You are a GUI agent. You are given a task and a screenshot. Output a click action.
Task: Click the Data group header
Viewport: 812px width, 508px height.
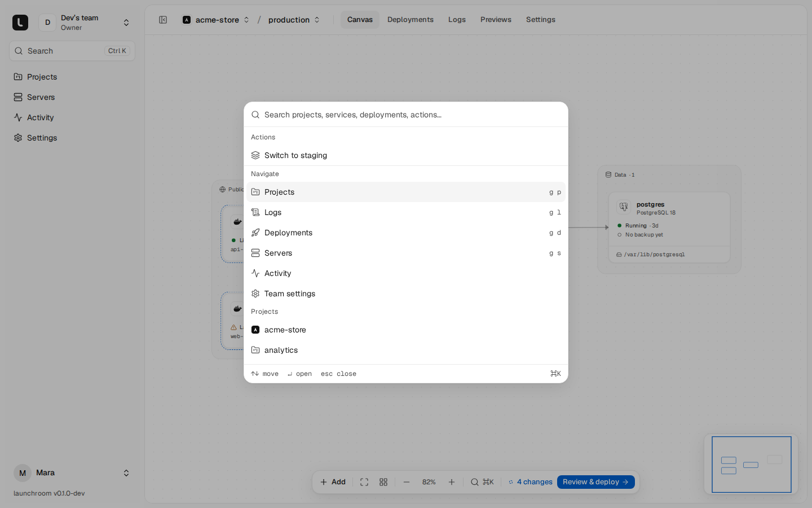(x=620, y=175)
